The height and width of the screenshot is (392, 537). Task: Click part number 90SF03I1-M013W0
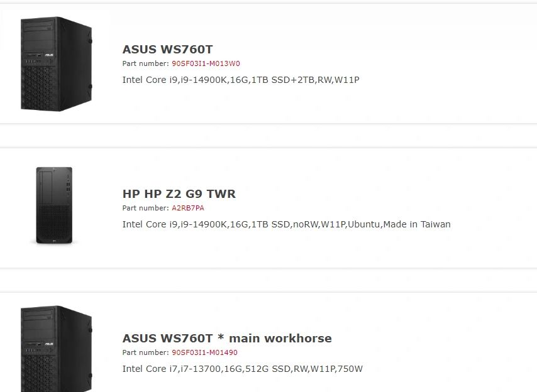tap(206, 63)
